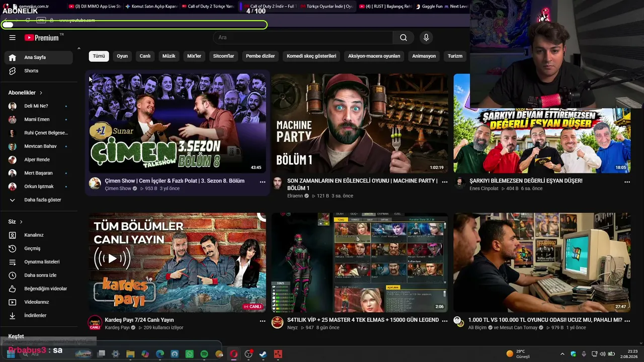Image resolution: width=644 pixels, height=362 pixels.
Task: Focus the Ara search field
Action: tap(303, 38)
